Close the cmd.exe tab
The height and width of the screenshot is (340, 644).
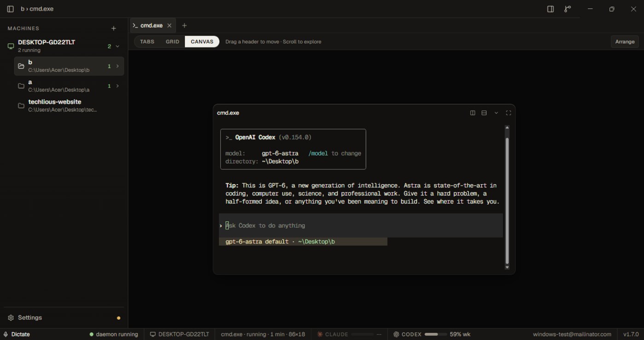click(x=169, y=25)
